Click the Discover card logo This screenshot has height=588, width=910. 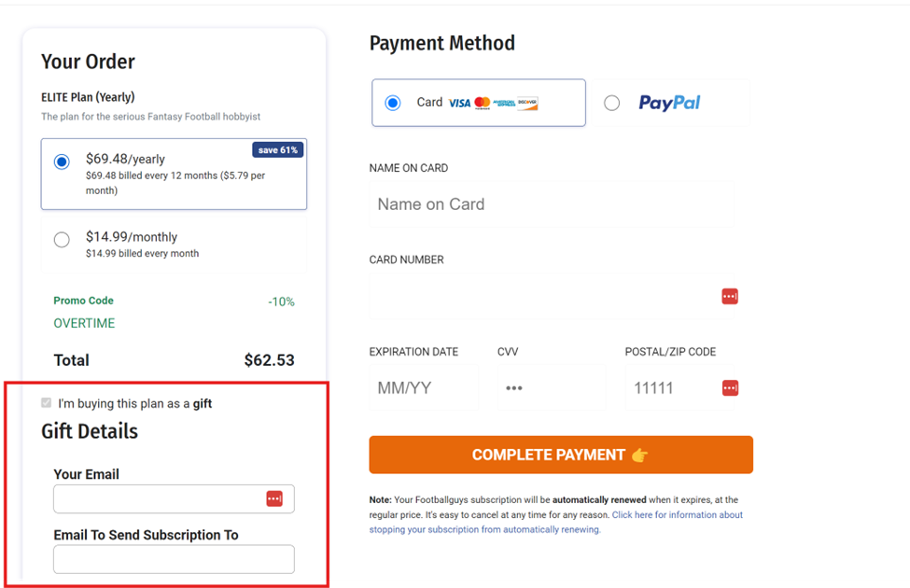[x=527, y=104]
